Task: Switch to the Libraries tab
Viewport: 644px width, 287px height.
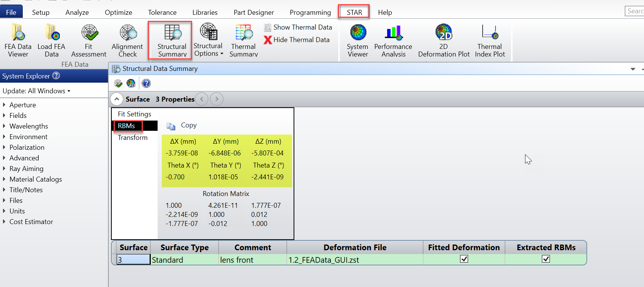Action: pos(205,13)
